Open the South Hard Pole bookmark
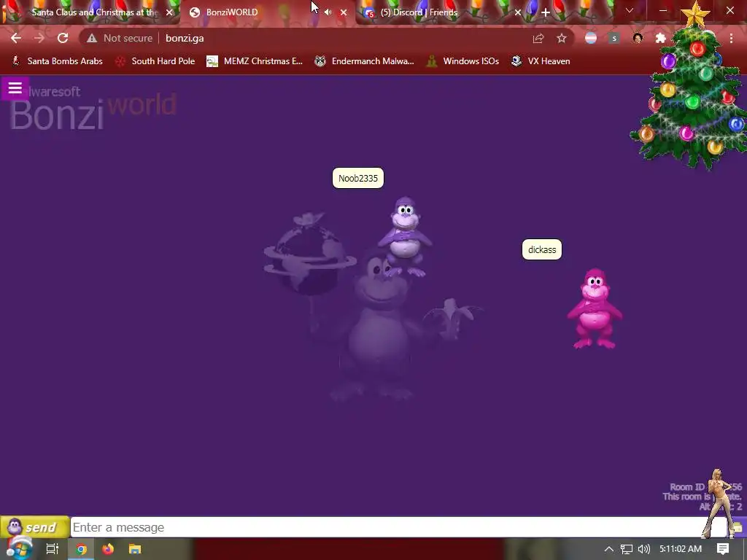 coord(155,61)
